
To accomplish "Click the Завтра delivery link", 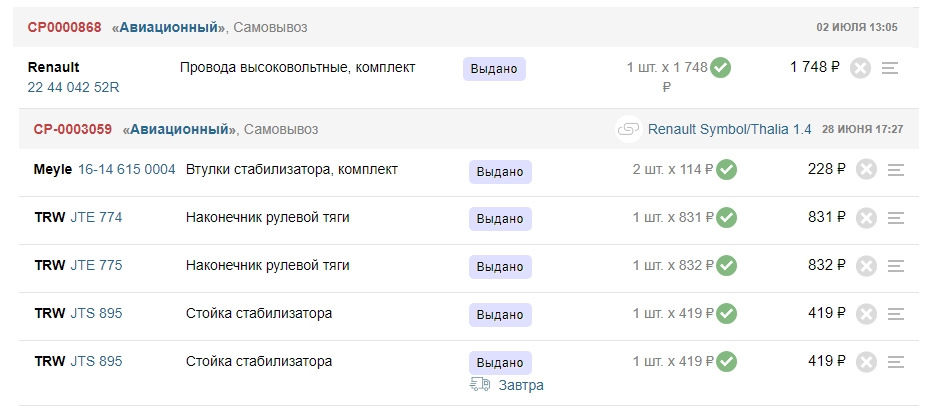I will pos(520,385).
